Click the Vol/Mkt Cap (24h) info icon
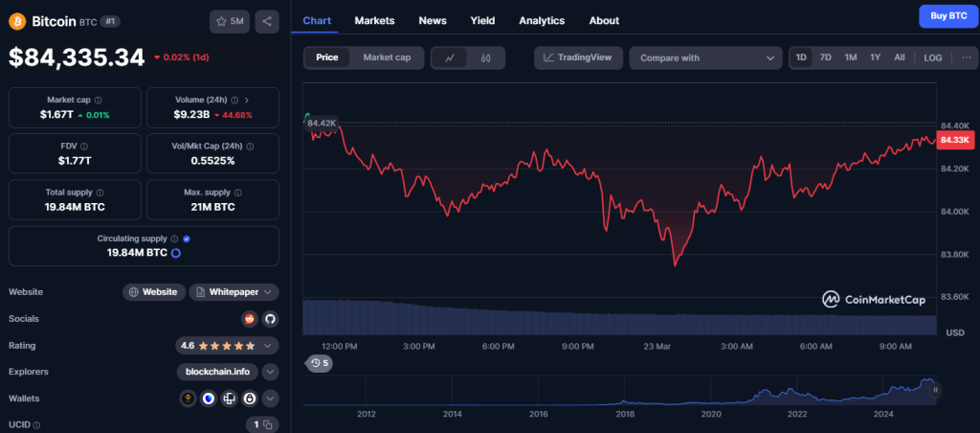Image resolution: width=980 pixels, height=433 pixels. [250, 147]
